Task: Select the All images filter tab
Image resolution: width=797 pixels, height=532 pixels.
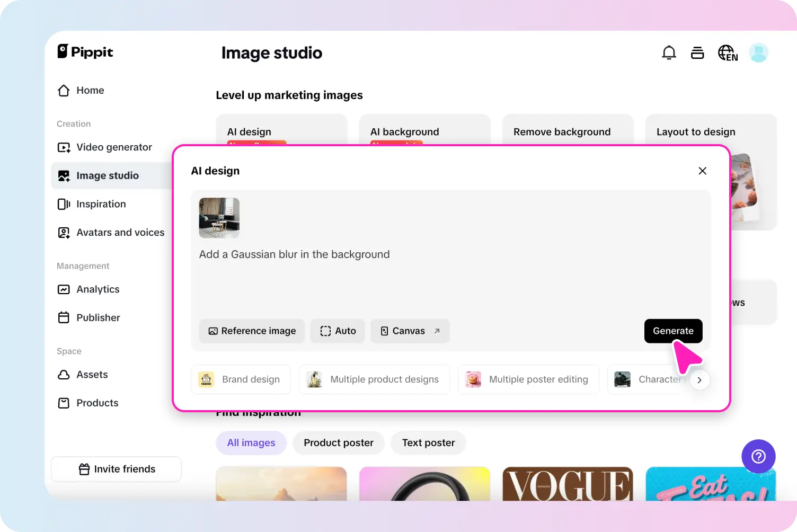Action: coord(251,443)
